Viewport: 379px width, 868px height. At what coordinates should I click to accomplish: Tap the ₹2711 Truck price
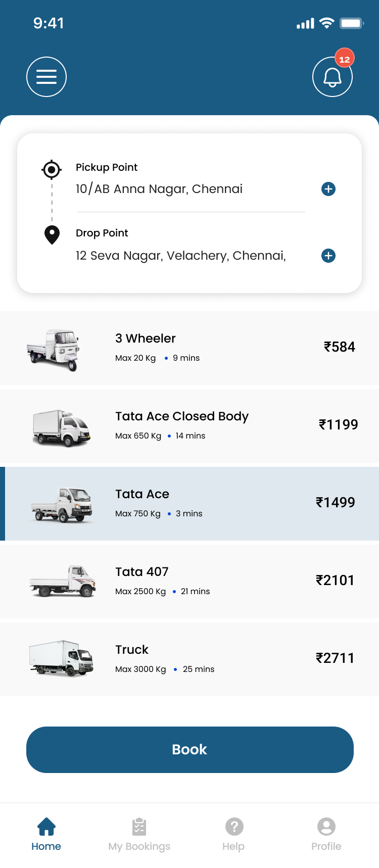click(335, 658)
